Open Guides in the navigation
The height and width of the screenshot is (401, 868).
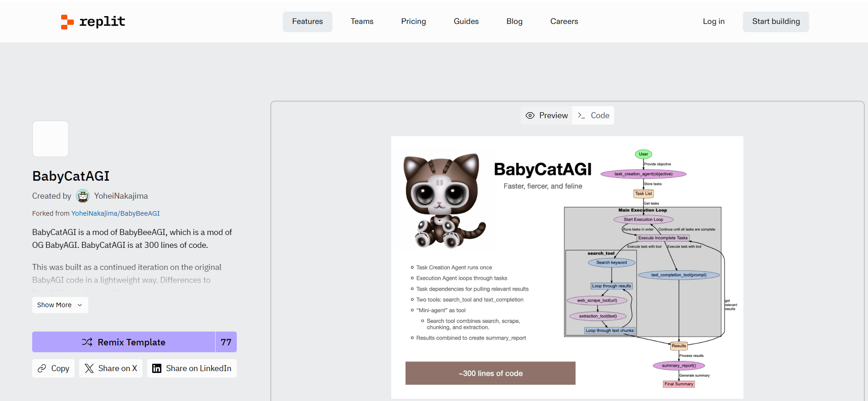[466, 22]
